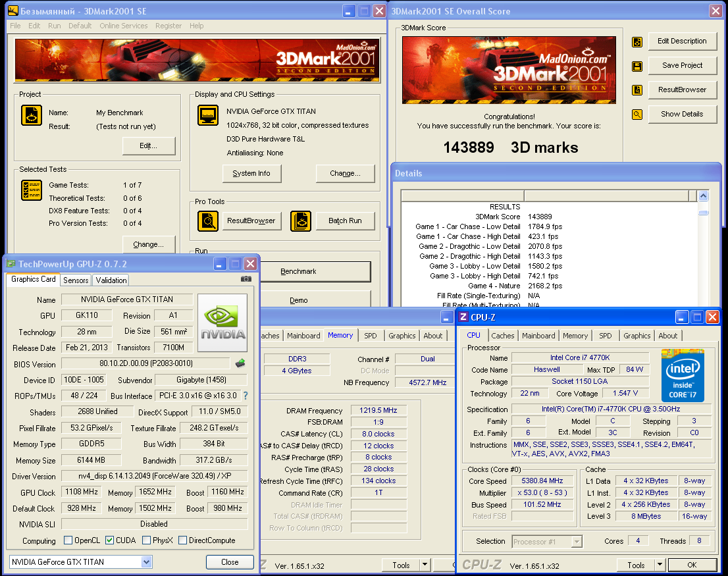Image resolution: width=728 pixels, height=576 pixels.
Task: Click the Batch Run button
Action: pyautogui.click(x=345, y=221)
